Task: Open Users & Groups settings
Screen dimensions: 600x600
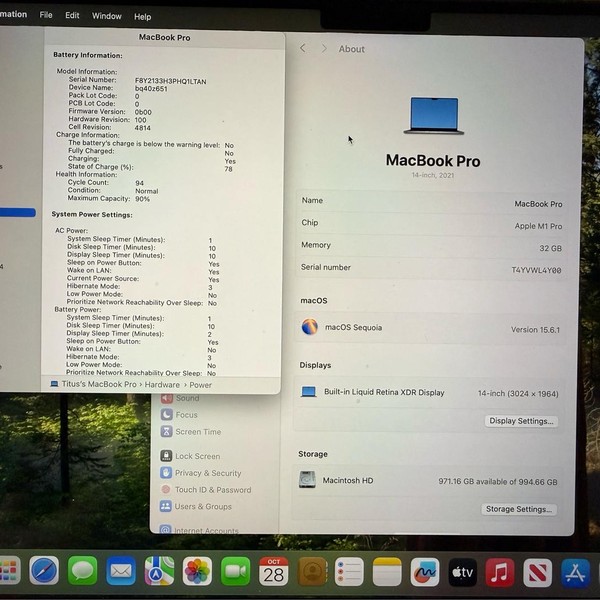Action: coord(196,506)
